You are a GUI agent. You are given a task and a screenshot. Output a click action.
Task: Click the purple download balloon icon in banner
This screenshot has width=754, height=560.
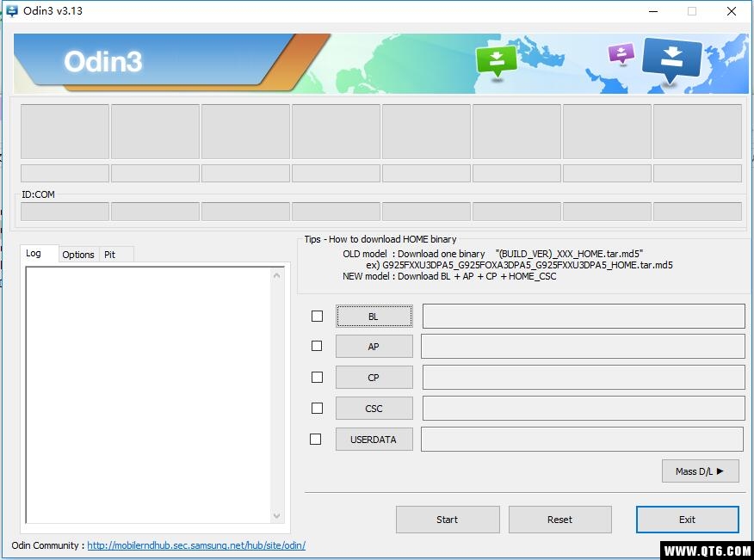click(x=621, y=54)
